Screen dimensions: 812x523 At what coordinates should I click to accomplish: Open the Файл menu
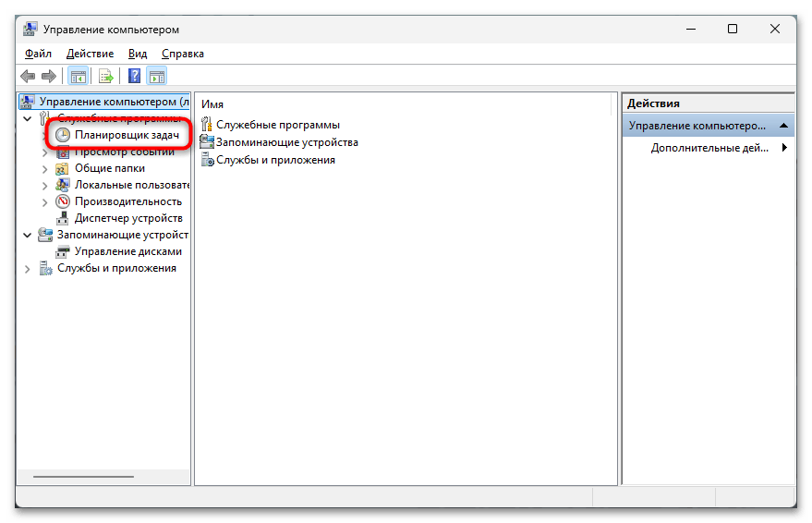pos(38,54)
